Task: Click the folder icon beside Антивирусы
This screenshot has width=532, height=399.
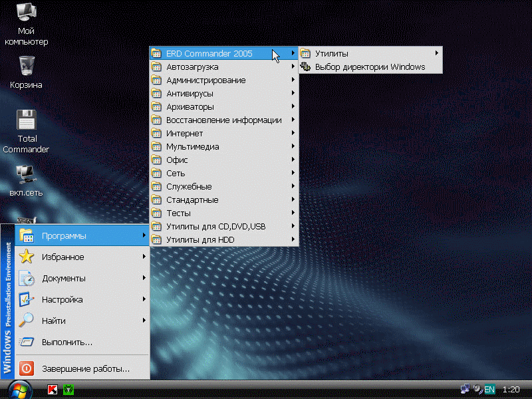Action: 156,93
